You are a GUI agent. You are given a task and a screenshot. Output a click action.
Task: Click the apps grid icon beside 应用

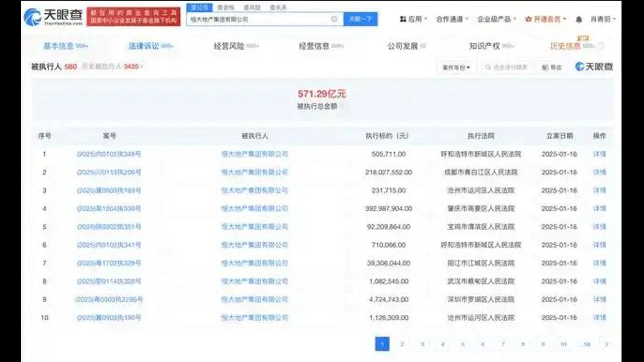click(x=403, y=19)
